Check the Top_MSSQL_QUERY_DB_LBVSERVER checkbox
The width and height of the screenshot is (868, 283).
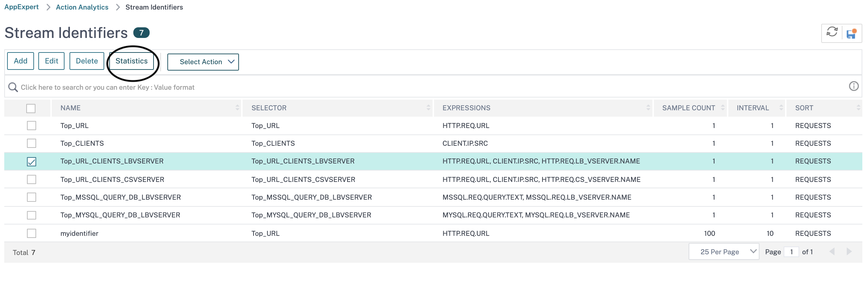[32, 197]
